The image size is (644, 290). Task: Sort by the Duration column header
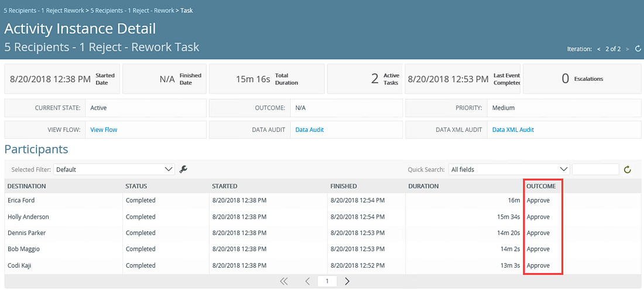coord(423,186)
